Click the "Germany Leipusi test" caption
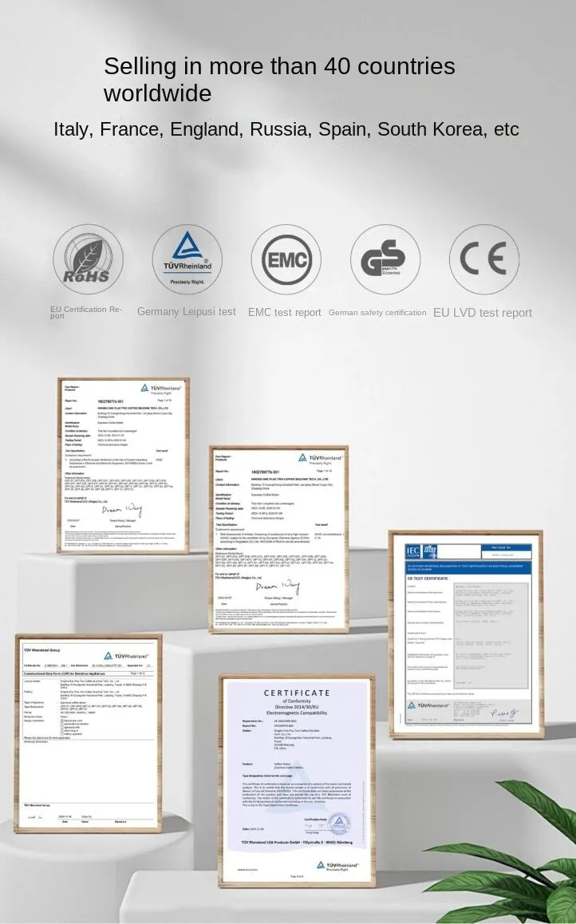Screen dimensions: 576x924 coord(186,312)
